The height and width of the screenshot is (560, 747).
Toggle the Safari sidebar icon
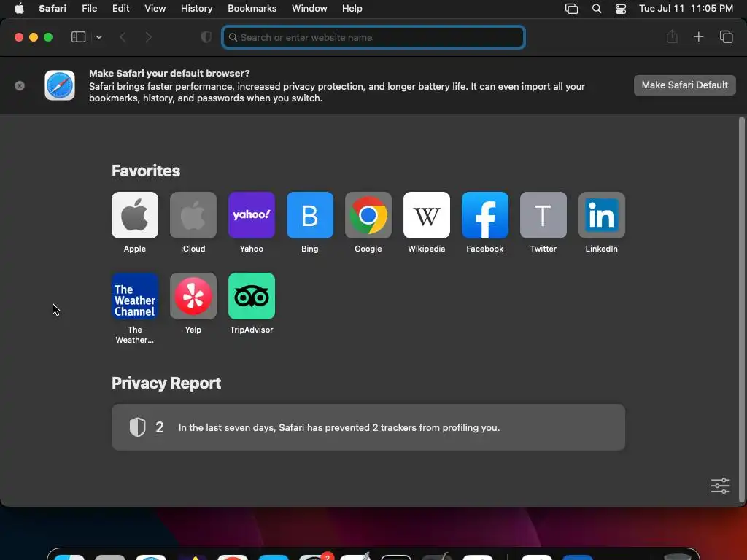coord(78,37)
